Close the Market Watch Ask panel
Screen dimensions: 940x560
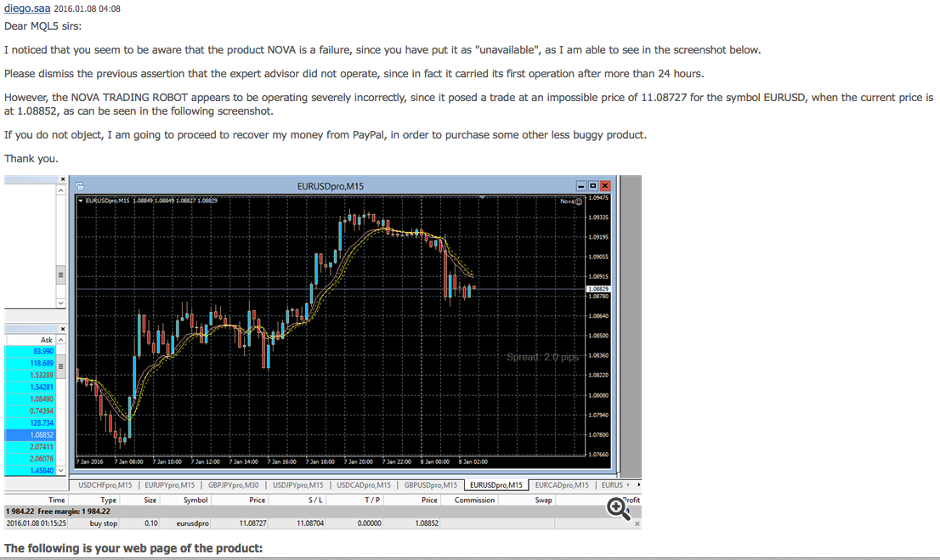pyautogui.click(x=62, y=329)
